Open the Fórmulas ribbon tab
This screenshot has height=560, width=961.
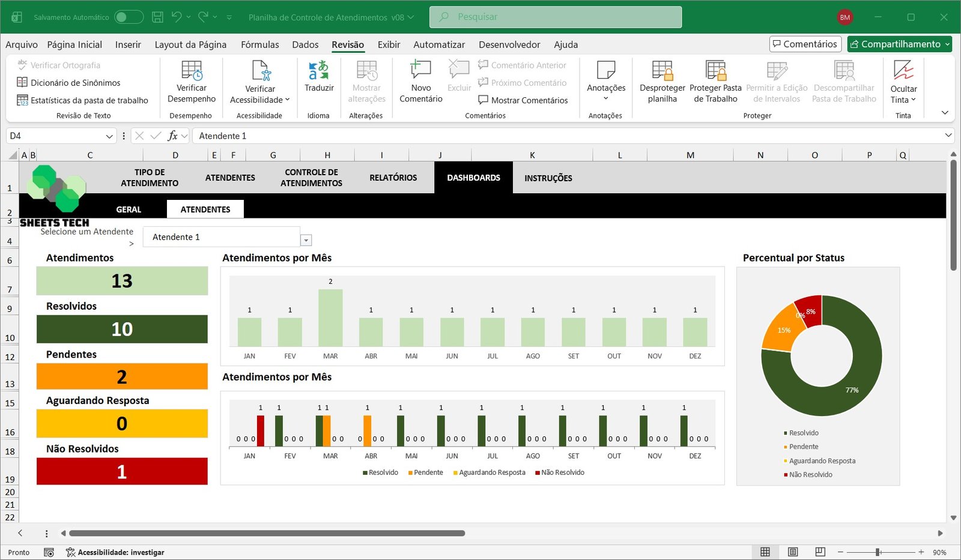point(259,44)
